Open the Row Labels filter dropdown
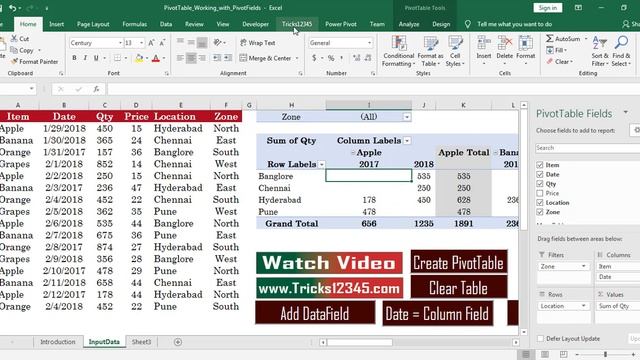Image resolution: width=640 pixels, height=360 pixels. tap(322, 164)
